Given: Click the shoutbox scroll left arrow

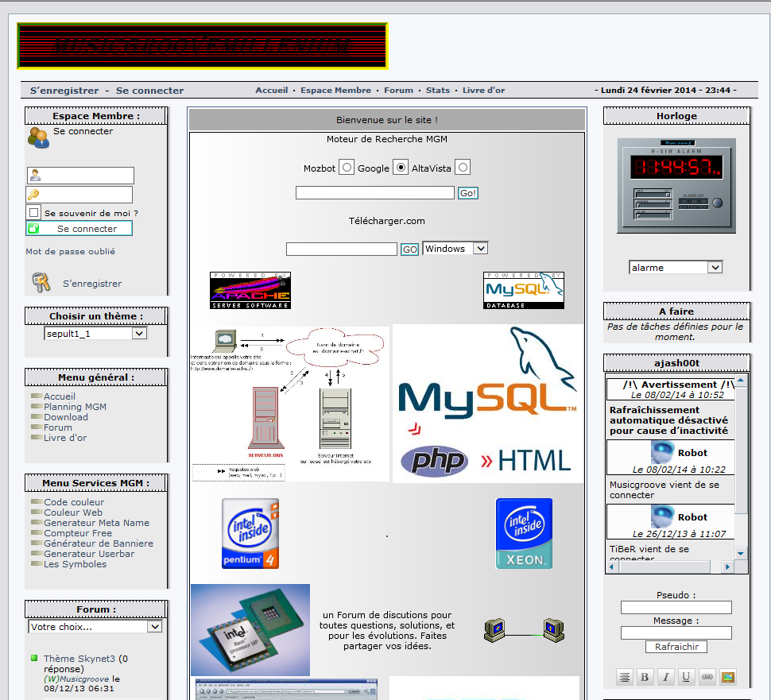Looking at the screenshot, I should (x=612, y=567).
